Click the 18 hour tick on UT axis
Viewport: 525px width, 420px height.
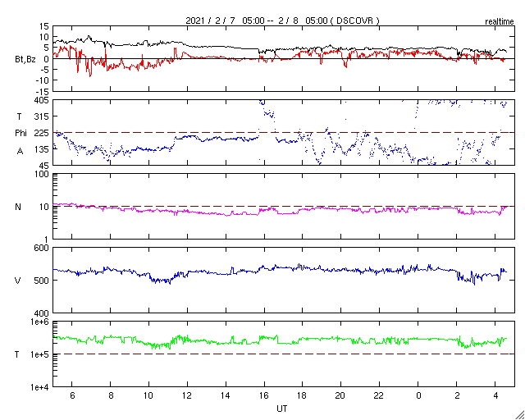tap(303, 395)
